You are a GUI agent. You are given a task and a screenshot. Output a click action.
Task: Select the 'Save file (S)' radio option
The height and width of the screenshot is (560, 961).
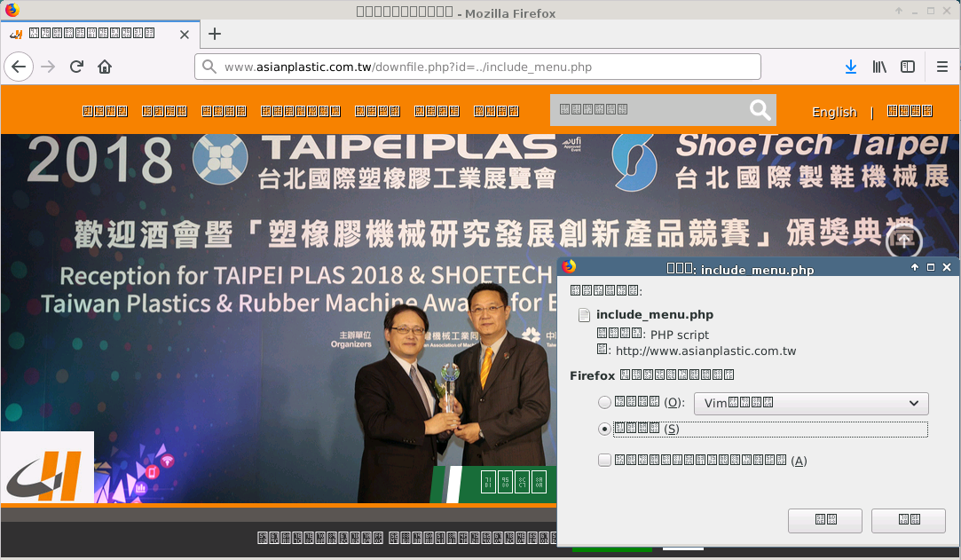click(604, 429)
